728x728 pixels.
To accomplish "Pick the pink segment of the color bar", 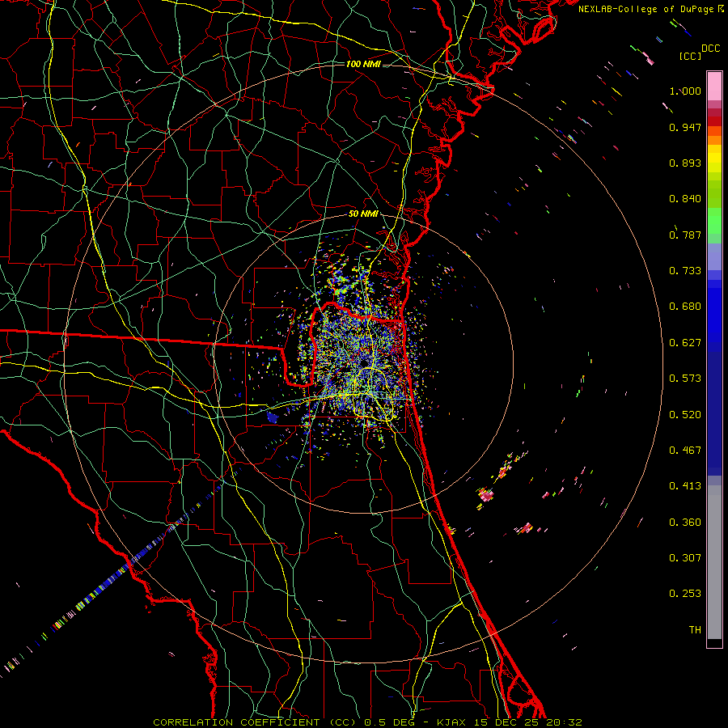I will (714, 86).
